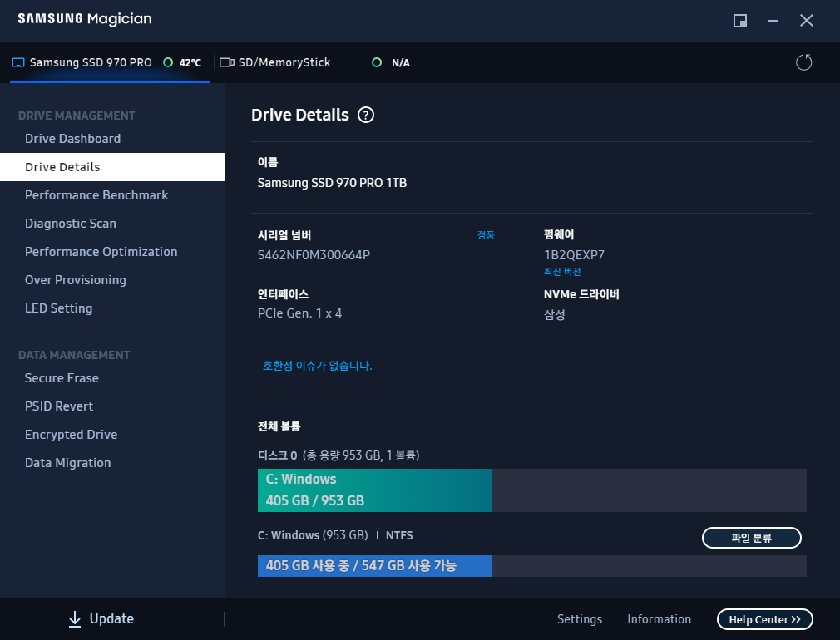This screenshot has height=640, width=840.
Task: Click the C: Windows (953 GB) NTFS label
Action: pos(335,535)
